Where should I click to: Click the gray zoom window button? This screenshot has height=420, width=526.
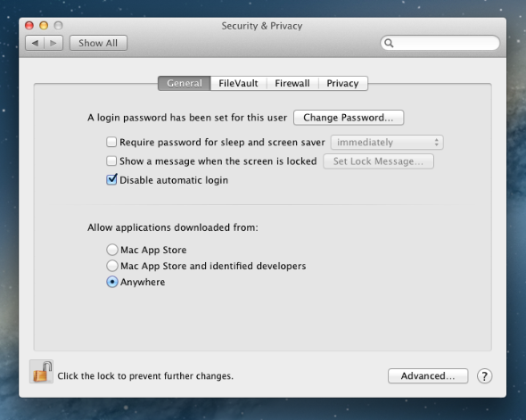[x=58, y=26]
